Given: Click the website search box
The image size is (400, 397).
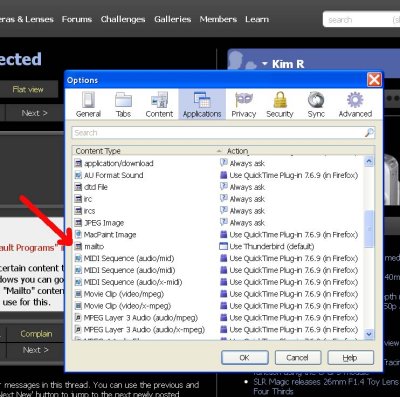Looking at the screenshot, I should 361,20.
